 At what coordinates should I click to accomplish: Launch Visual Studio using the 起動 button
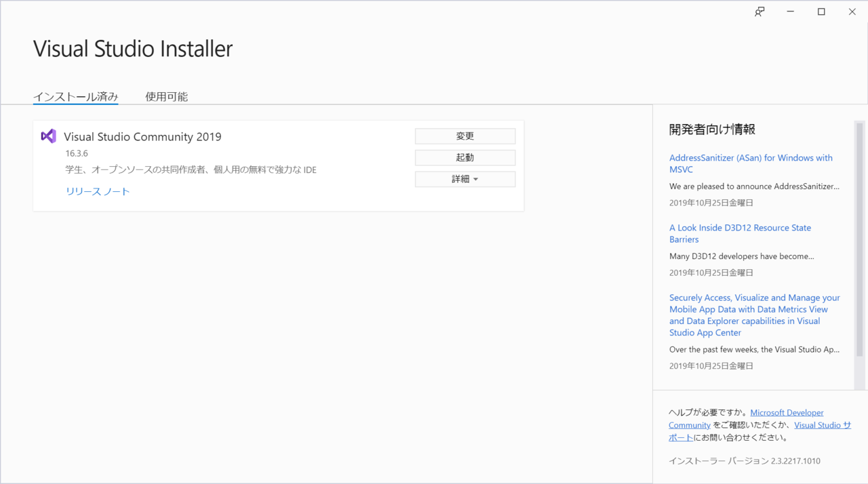point(465,157)
